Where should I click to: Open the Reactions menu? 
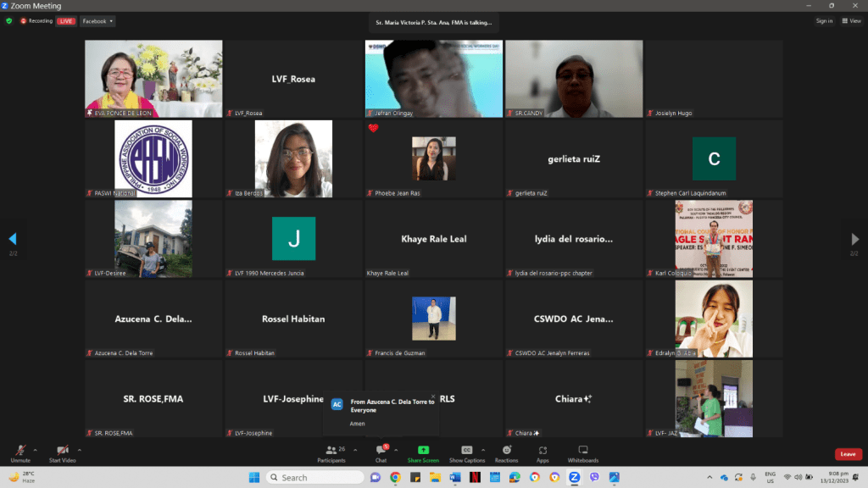click(507, 452)
